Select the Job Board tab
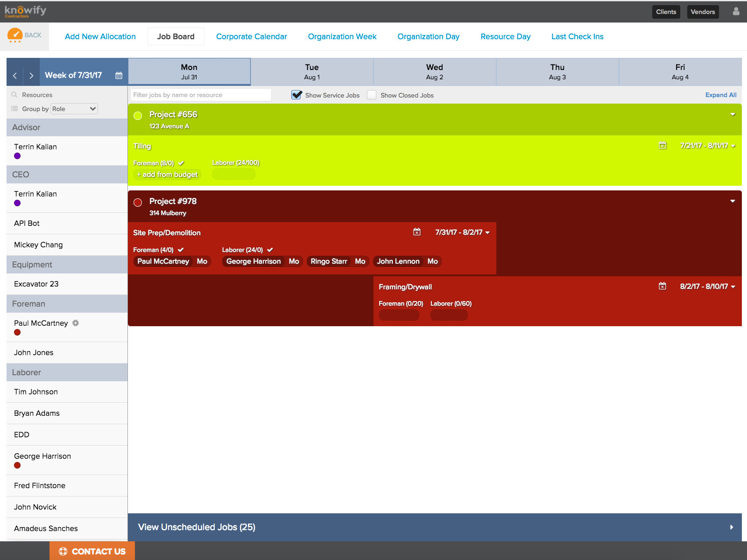This screenshot has width=747, height=560. (176, 36)
